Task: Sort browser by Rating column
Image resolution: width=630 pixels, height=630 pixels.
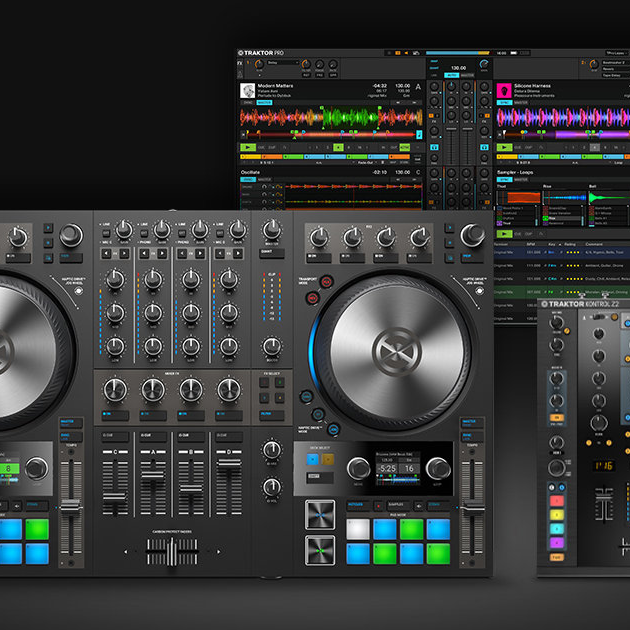Action: point(570,244)
